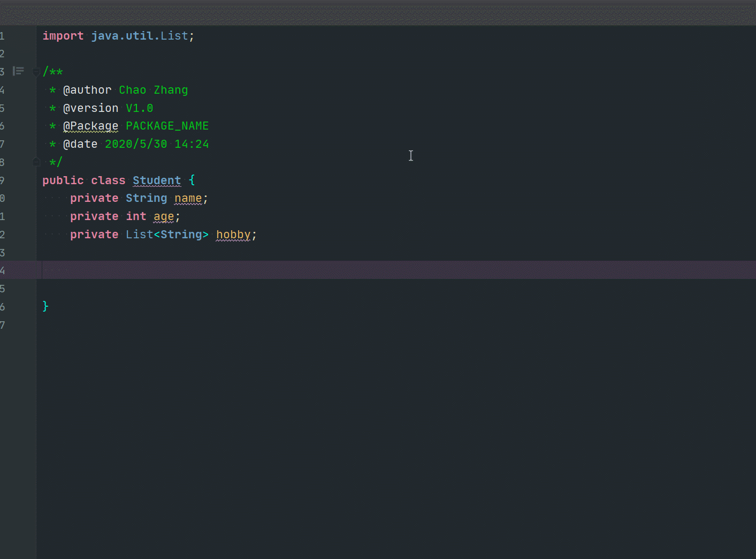The width and height of the screenshot is (756, 559).
Task: Click 'List<String>' type declaration
Action: pyautogui.click(x=167, y=235)
